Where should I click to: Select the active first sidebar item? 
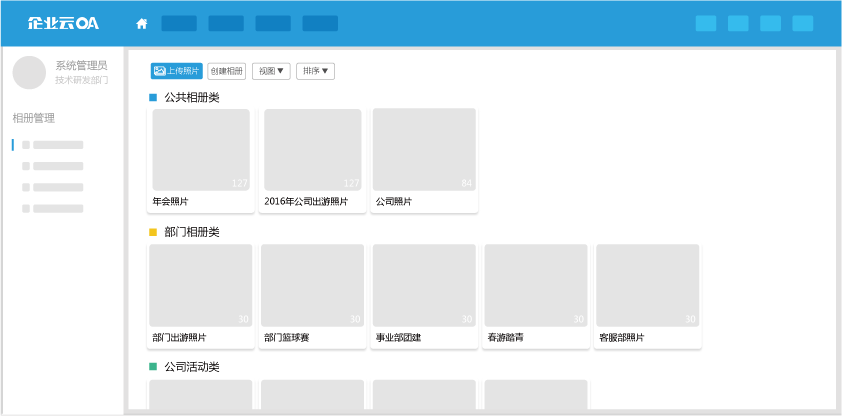pyautogui.click(x=57, y=145)
